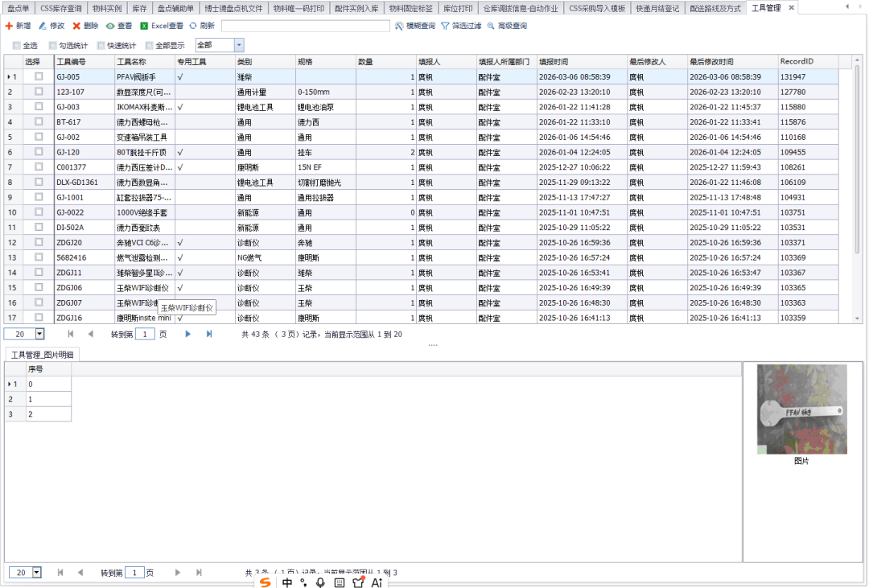Image resolution: width=869 pixels, height=588 pixels.
Task: Select RecordID cell 131947
Action: pos(808,77)
